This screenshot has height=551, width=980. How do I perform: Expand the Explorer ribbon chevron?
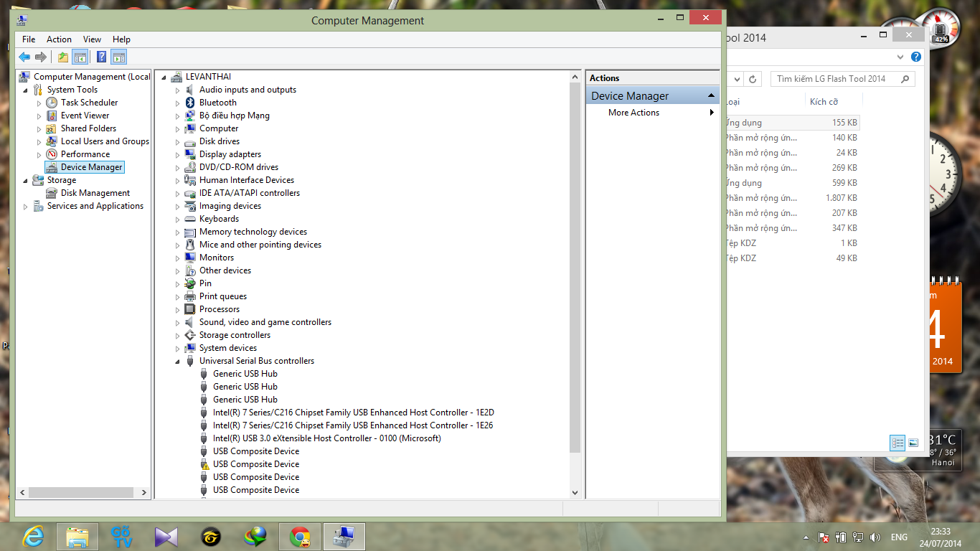[x=901, y=57]
